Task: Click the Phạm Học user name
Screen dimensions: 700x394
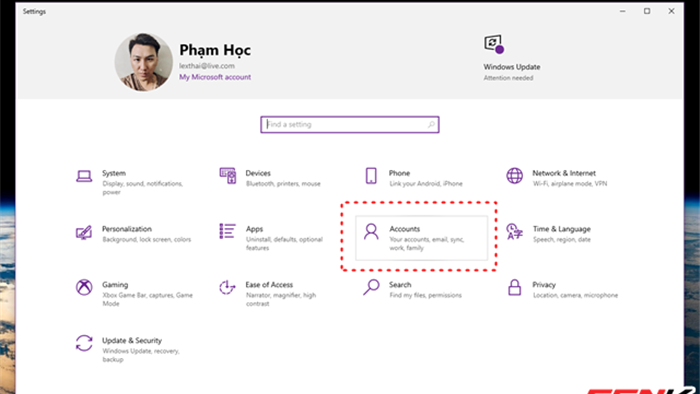Action: pyautogui.click(x=215, y=50)
